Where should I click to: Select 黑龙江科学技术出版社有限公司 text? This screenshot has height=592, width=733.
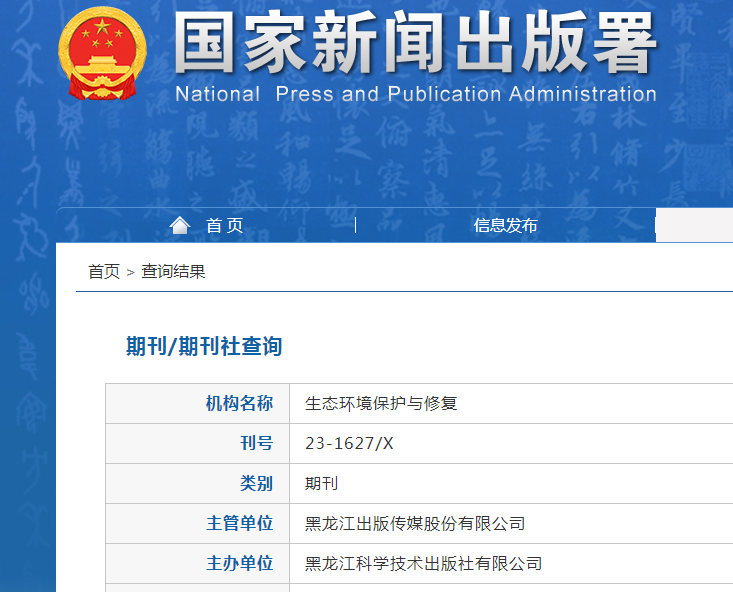click(x=423, y=564)
